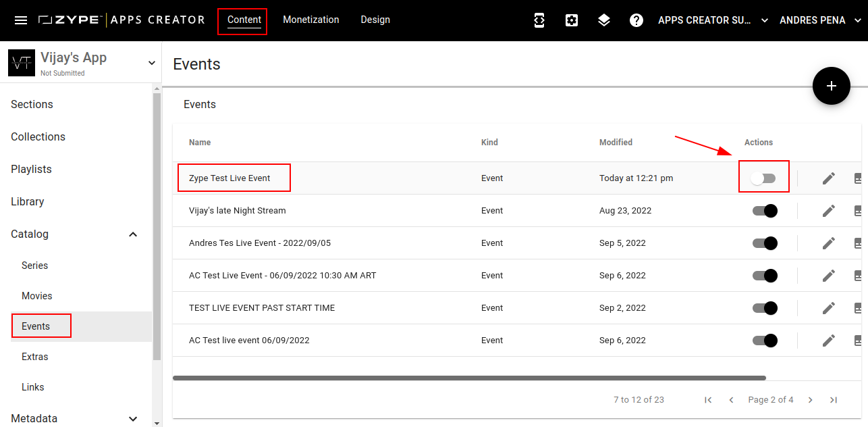Sort by the Name column header
This screenshot has width=868, height=427.
click(x=200, y=143)
